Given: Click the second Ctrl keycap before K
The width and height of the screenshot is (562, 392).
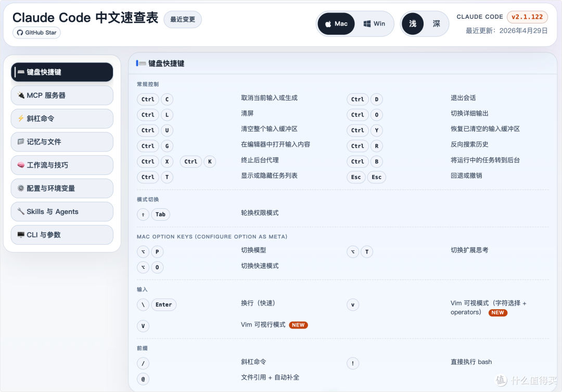Looking at the screenshot, I should (190, 161).
